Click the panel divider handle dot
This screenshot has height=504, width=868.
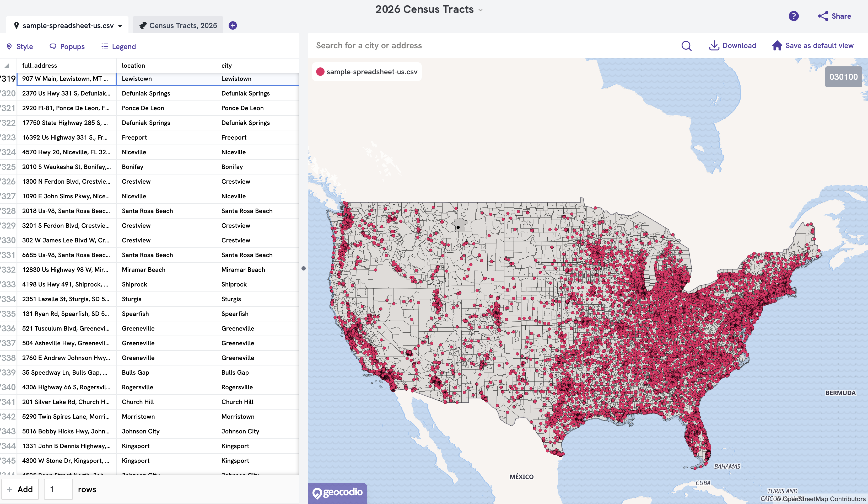[304, 268]
